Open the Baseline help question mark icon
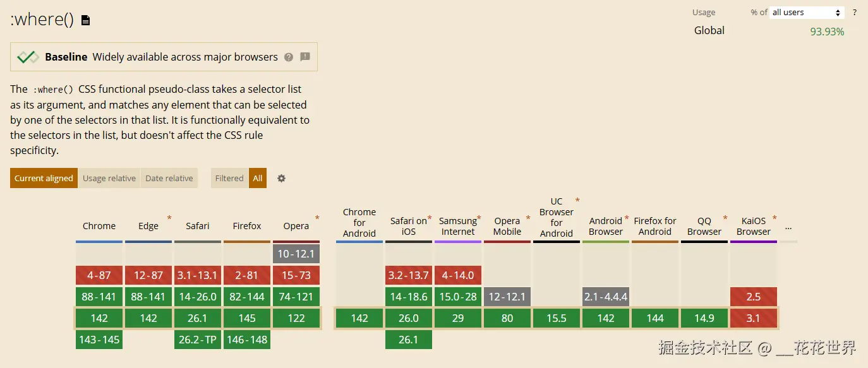The width and height of the screenshot is (868, 368). click(x=289, y=57)
